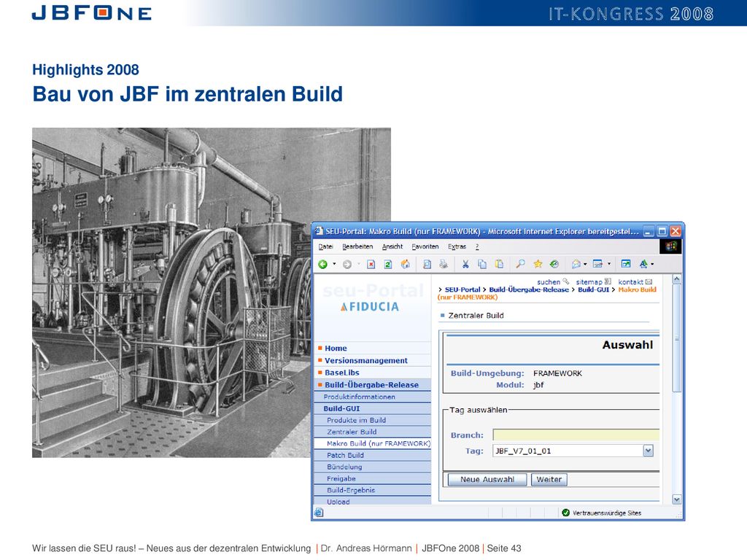
Task: Click the FIDUCIA logo
Action: pyautogui.click(x=370, y=307)
